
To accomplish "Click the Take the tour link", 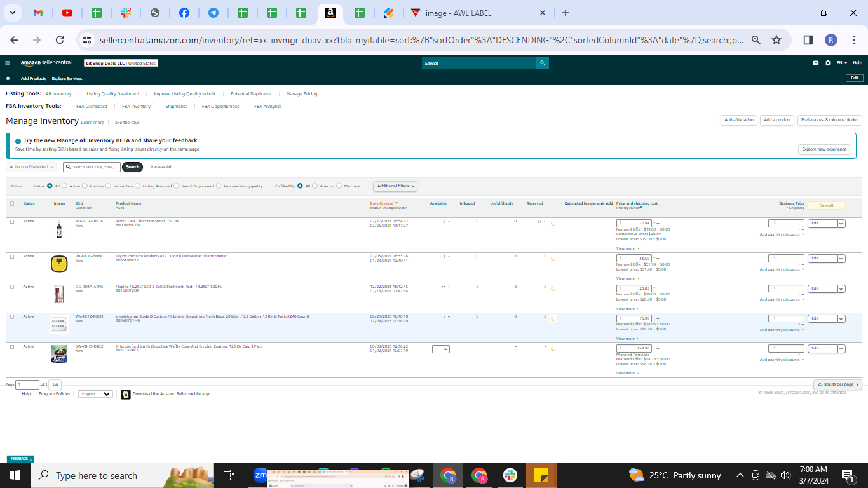I will tap(126, 122).
